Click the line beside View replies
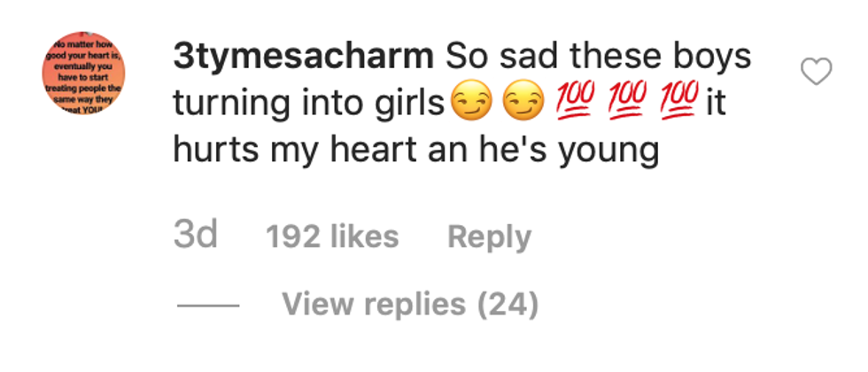 208,306
